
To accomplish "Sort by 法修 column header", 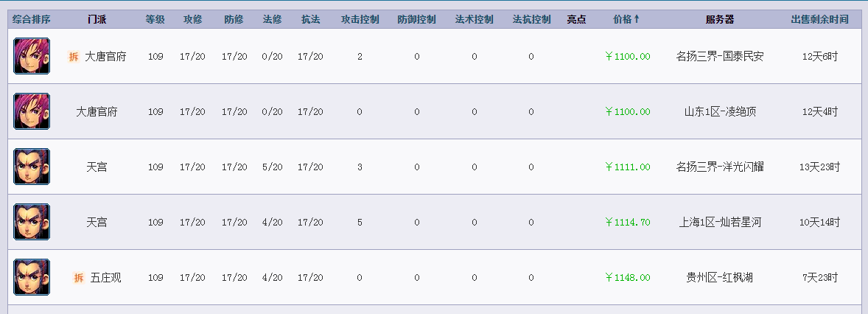I will [x=272, y=19].
